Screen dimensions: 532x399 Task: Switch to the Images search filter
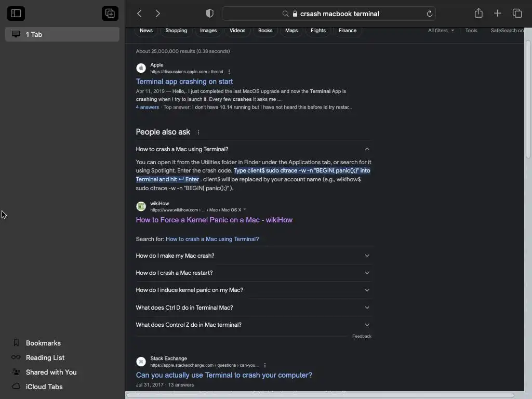(x=208, y=31)
